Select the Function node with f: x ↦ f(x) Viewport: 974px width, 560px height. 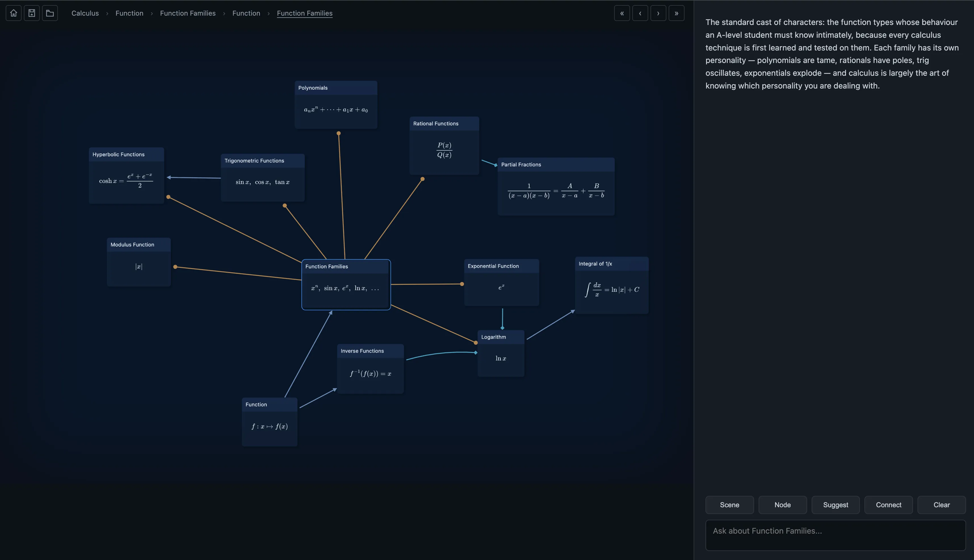click(269, 422)
